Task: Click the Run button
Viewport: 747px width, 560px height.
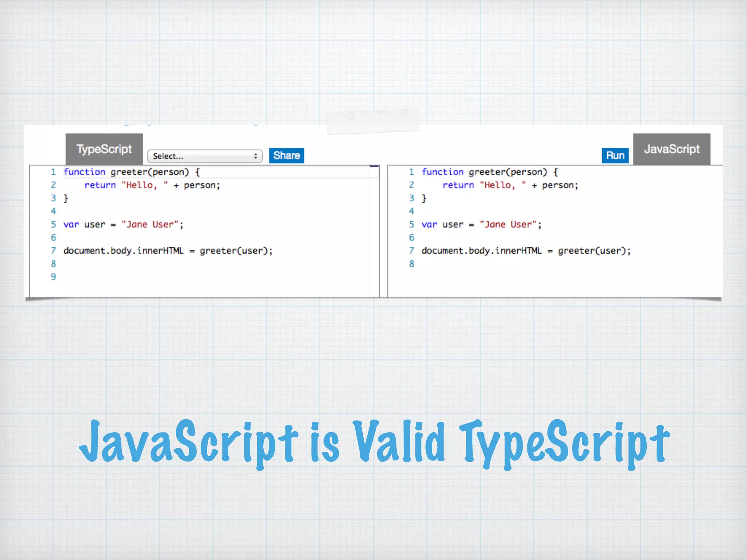Action: (615, 155)
